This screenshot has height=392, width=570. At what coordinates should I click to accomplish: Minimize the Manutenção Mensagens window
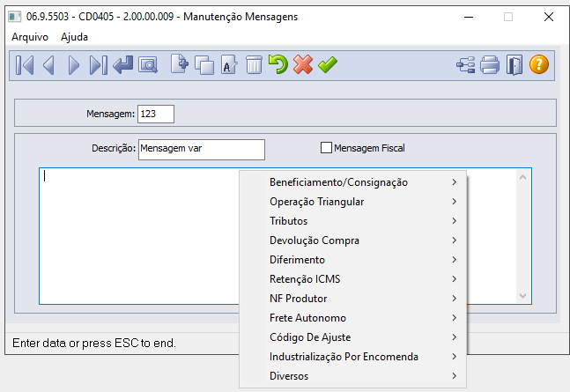pyautogui.click(x=469, y=17)
